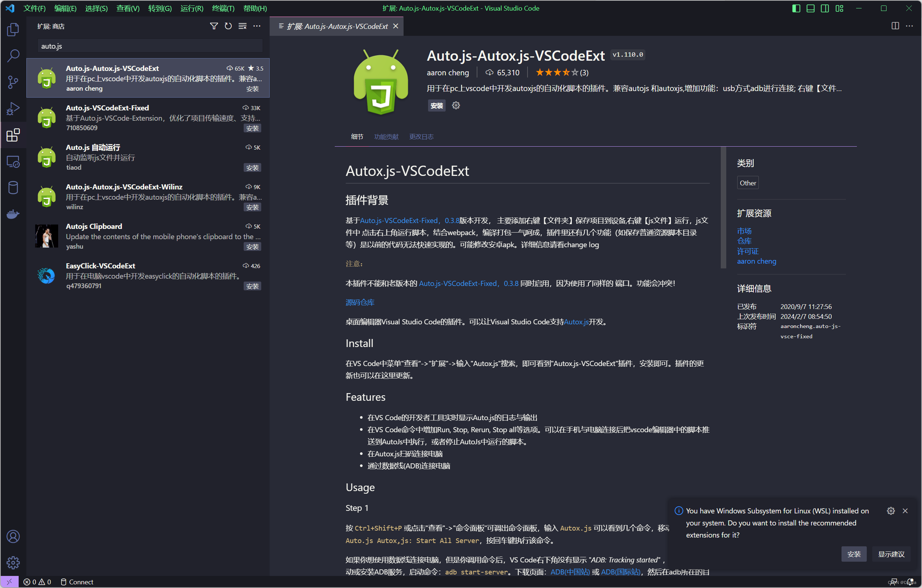Click the extensions search input field
The height and width of the screenshot is (588, 922).
tap(150, 46)
